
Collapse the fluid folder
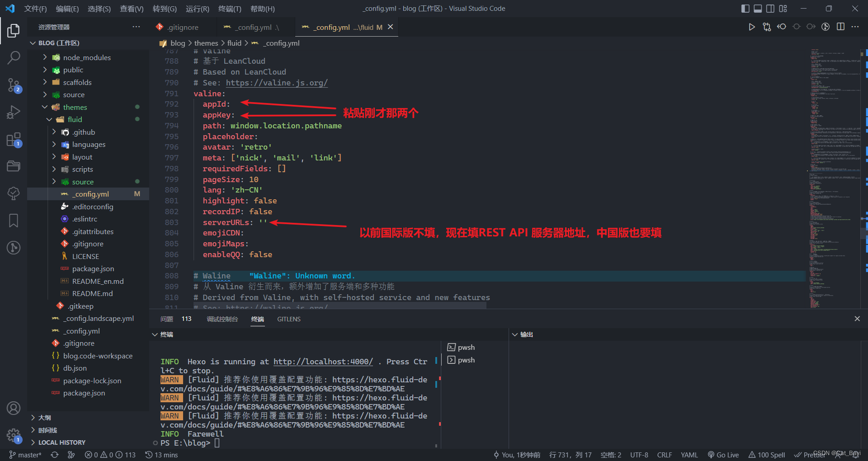(x=49, y=119)
